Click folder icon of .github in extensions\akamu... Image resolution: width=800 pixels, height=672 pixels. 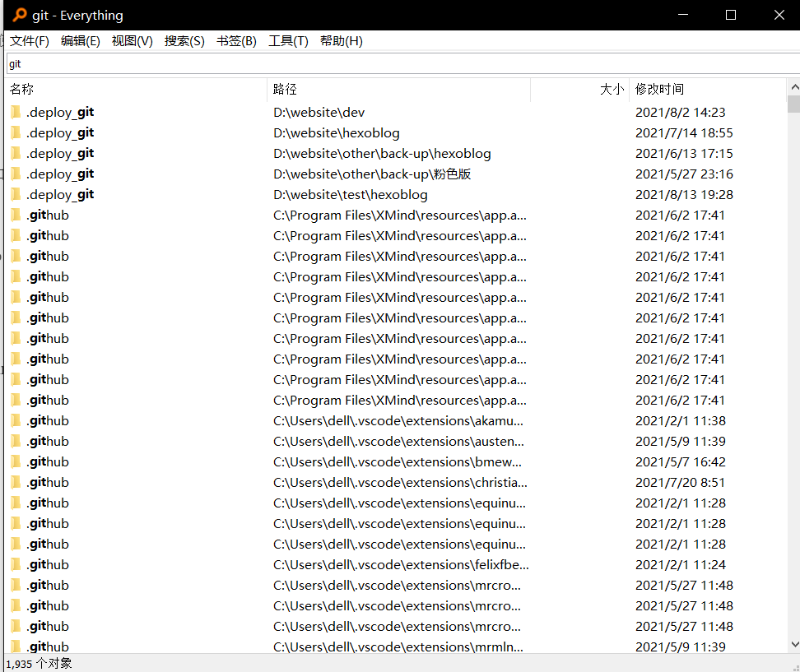pyautogui.click(x=16, y=420)
